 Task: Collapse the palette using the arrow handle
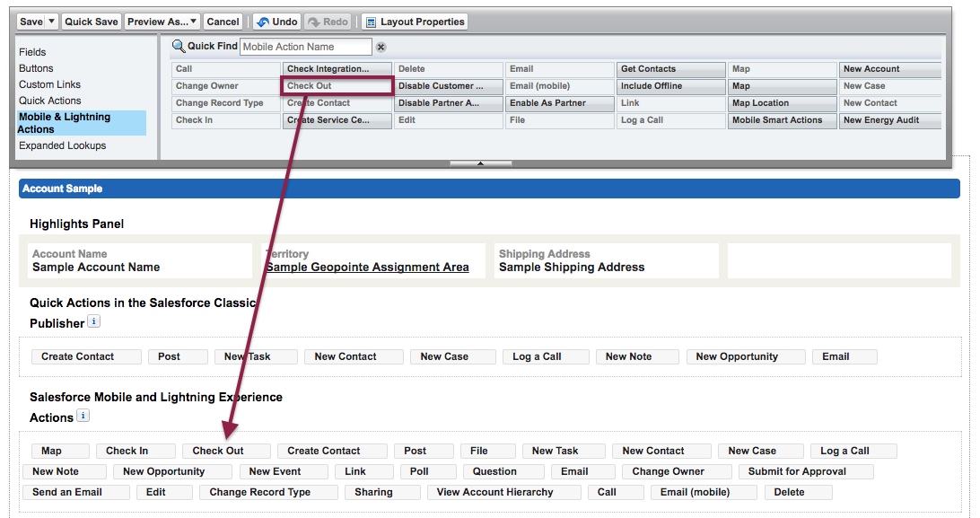coord(481,163)
